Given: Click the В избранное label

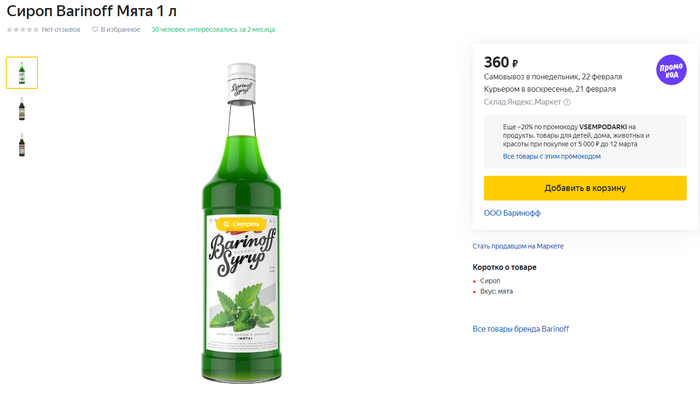Looking at the screenshot, I should tap(120, 30).
